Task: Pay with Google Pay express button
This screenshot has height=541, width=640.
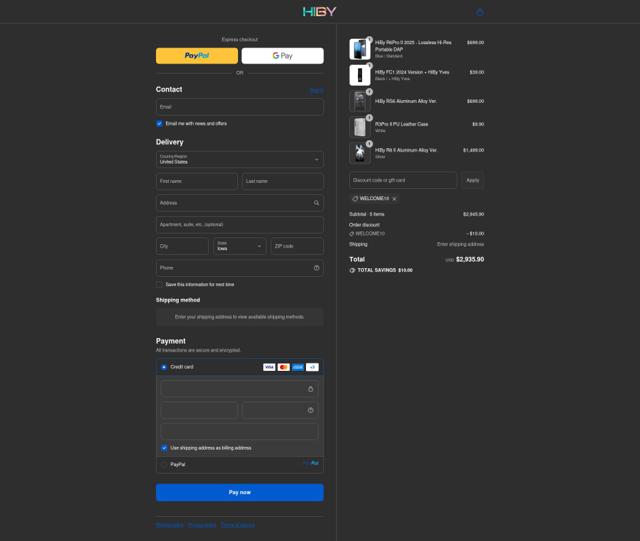Action: (x=282, y=56)
